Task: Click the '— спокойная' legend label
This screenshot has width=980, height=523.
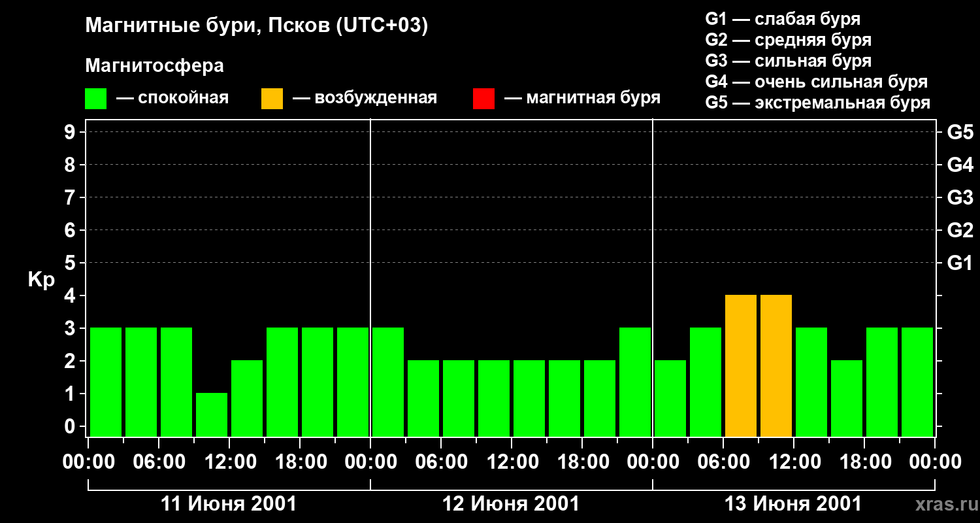Action: 172,98
